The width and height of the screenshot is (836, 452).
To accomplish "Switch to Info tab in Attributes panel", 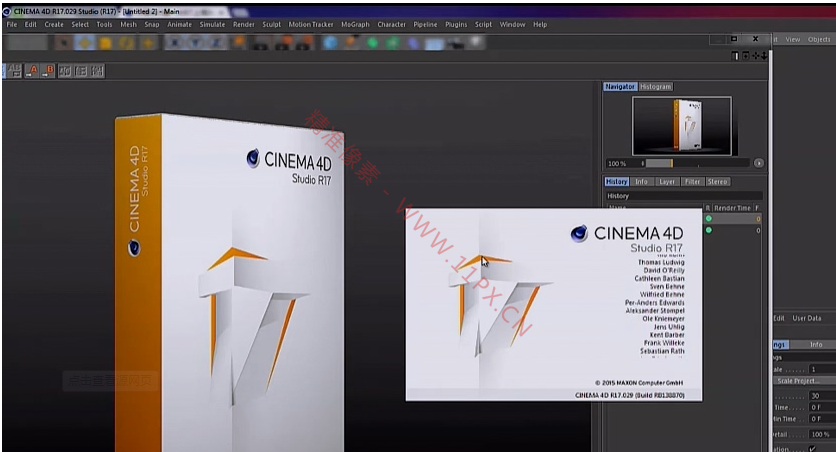I will [816, 345].
